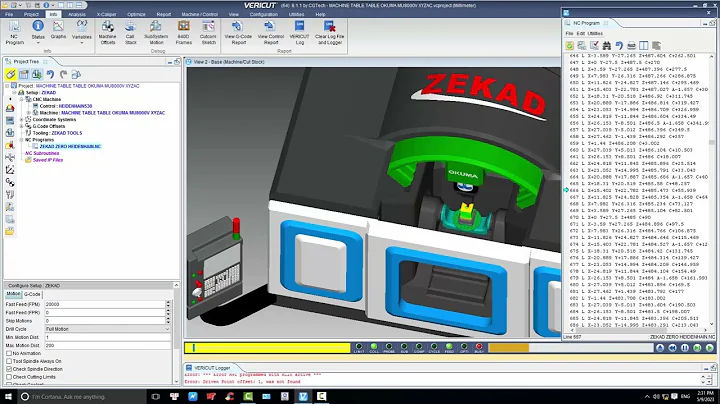Click the split view icon in NC Program toolbar
The image size is (720, 404).
(x=644, y=45)
